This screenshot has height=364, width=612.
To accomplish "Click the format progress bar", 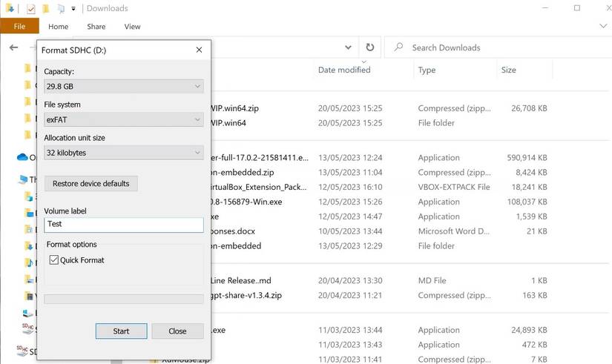I will 124,300.
